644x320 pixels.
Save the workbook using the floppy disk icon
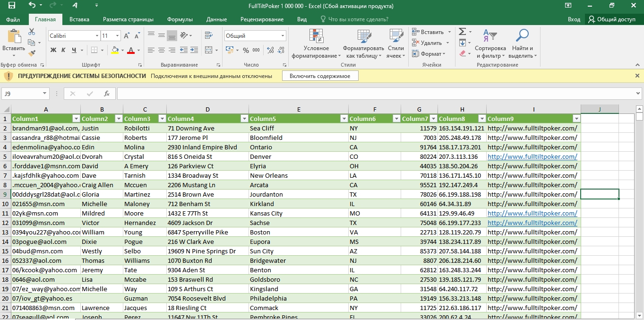pyautogui.click(x=11, y=6)
